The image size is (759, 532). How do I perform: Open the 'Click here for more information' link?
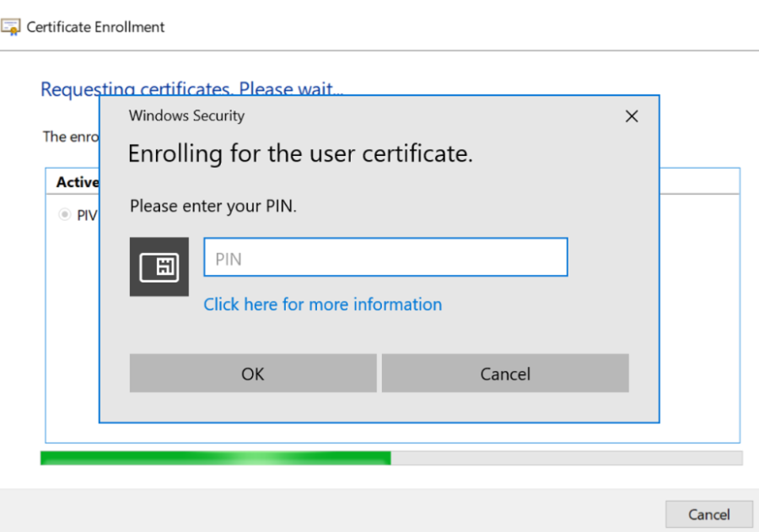(322, 304)
